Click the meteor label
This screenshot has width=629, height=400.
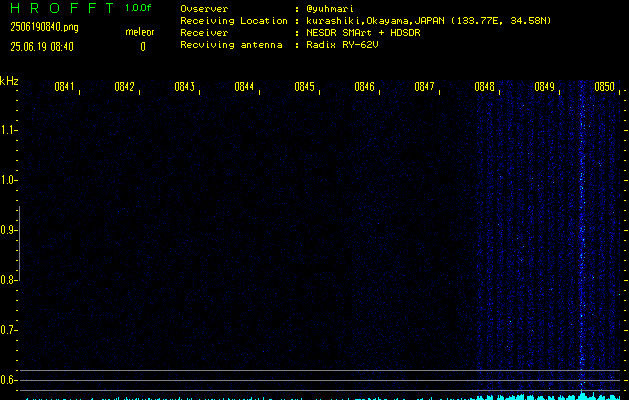(140, 32)
